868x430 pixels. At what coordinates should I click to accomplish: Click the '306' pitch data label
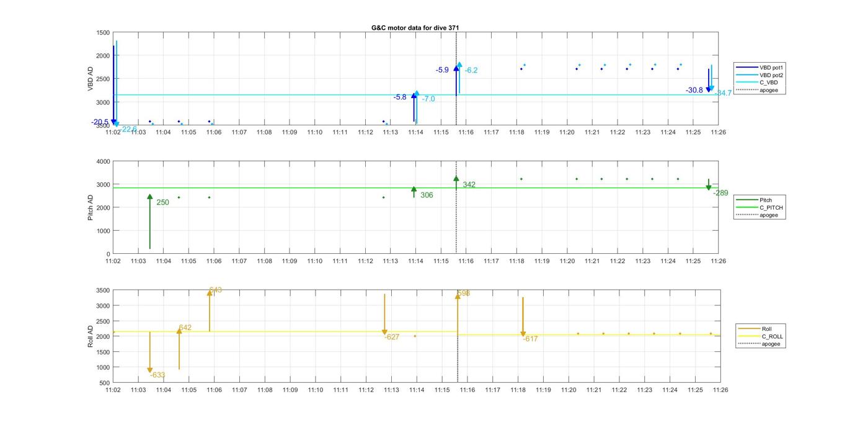click(427, 195)
